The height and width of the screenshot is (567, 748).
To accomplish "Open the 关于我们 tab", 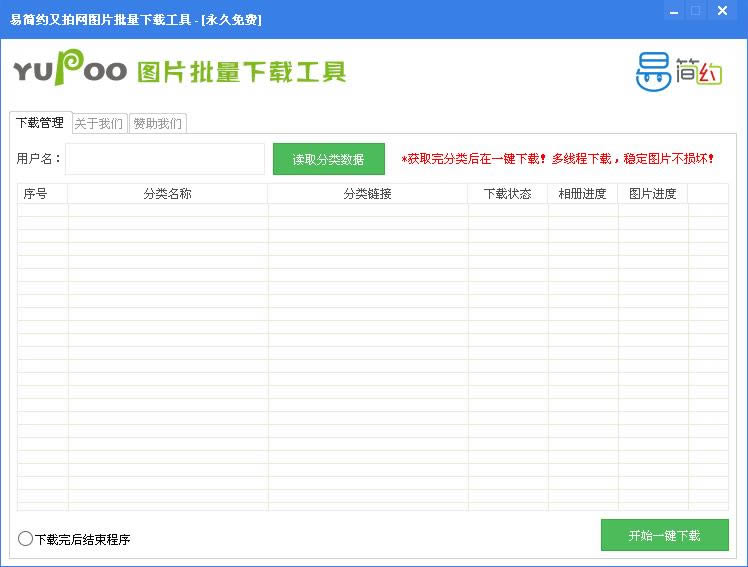I will (x=99, y=124).
